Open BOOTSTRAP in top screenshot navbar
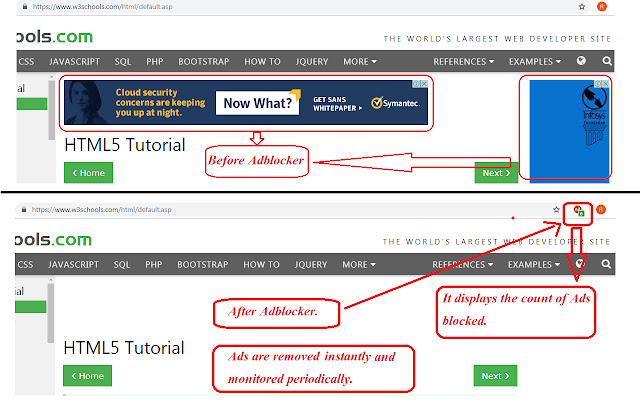 click(x=204, y=62)
